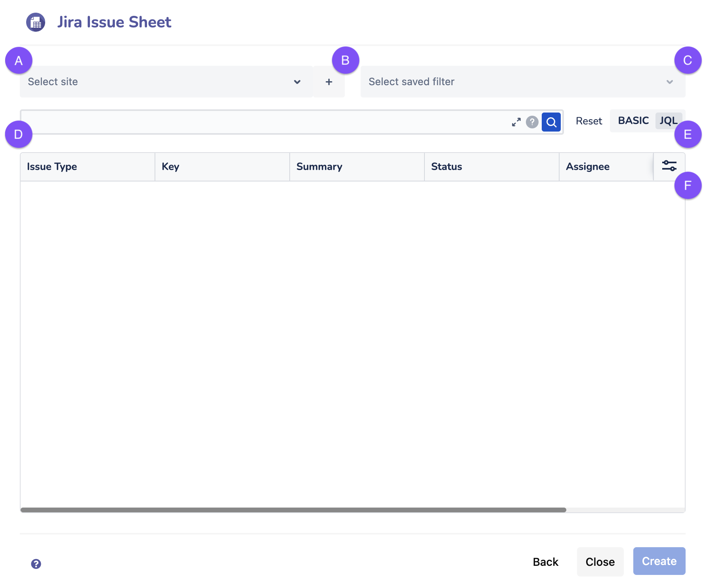Viewport: 707px width, 588px height.
Task: Click the horizontal table scrollbar
Action: click(293, 510)
